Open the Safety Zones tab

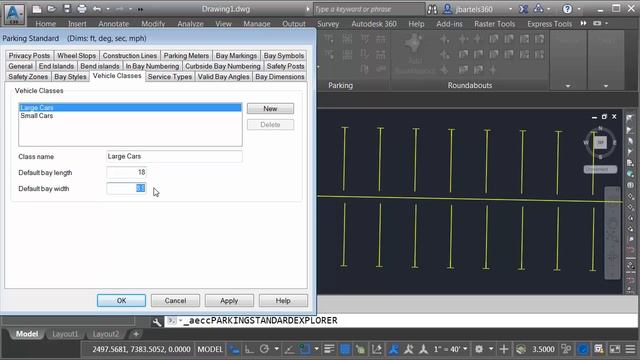(x=28, y=77)
